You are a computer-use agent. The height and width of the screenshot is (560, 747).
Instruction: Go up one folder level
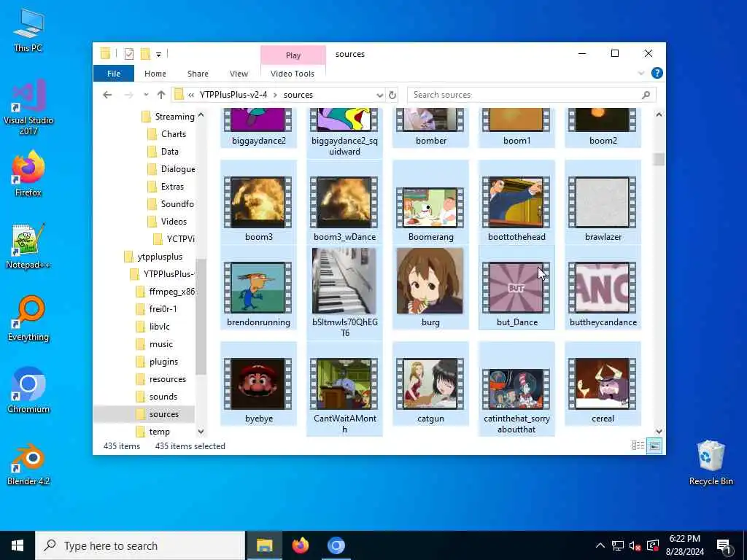(x=161, y=95)
